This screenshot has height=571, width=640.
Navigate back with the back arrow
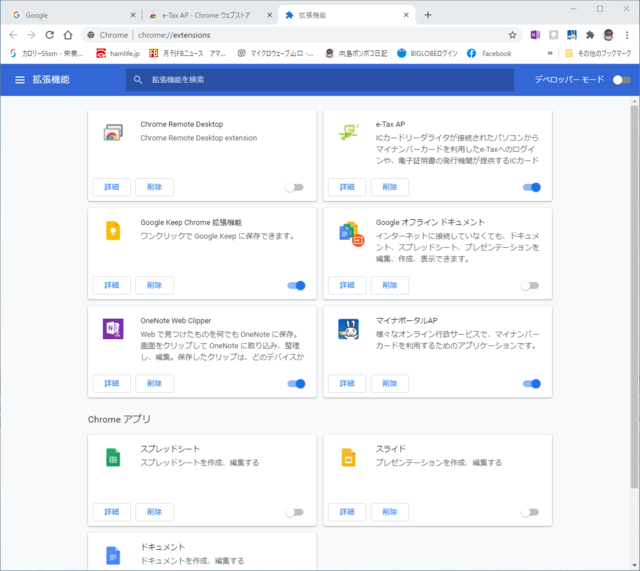pos(13,35)
